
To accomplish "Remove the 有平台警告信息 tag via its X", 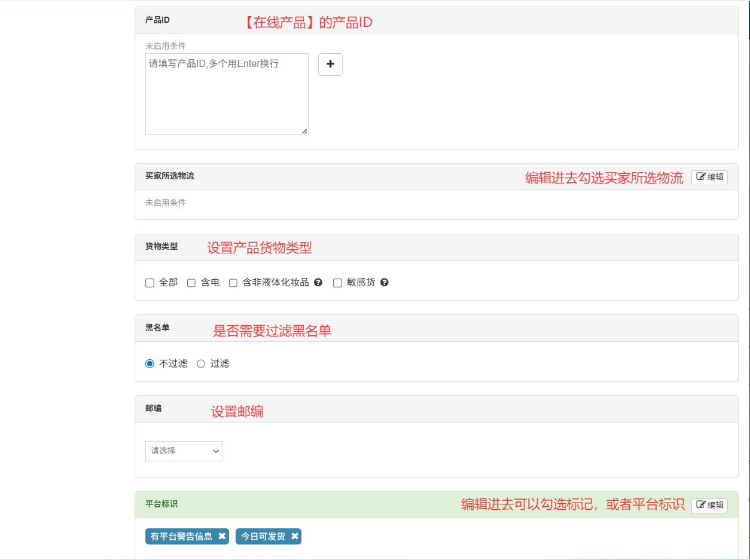I will (222, 536).
